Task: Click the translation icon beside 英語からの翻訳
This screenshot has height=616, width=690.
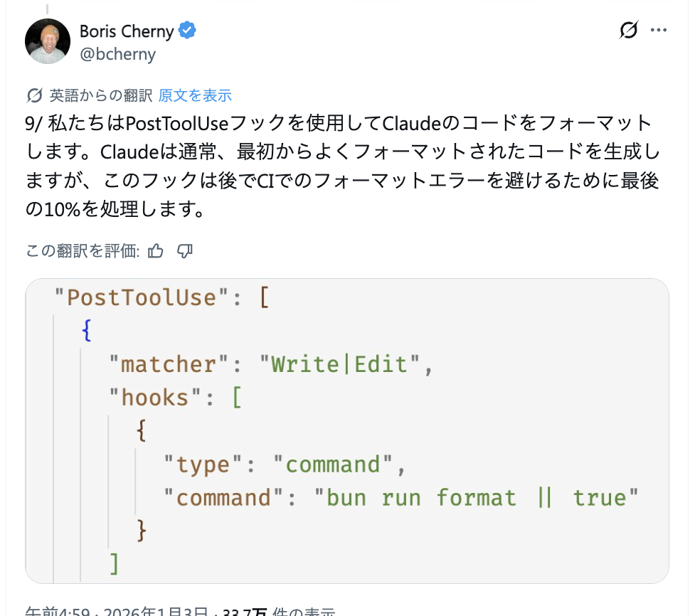Action: (x=34, y=95)
